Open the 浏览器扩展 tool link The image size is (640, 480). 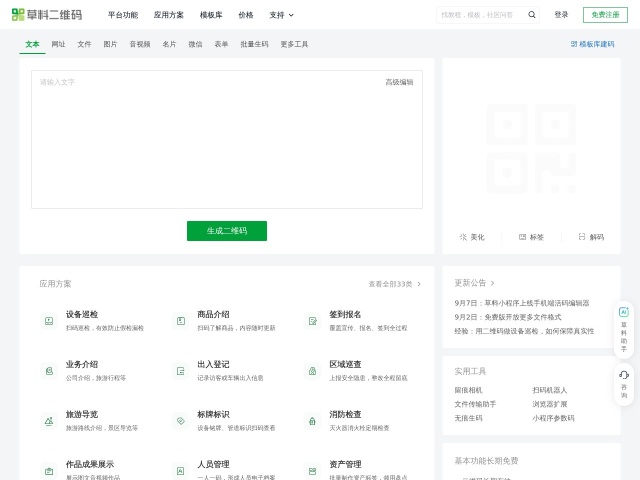click(549, 404)
